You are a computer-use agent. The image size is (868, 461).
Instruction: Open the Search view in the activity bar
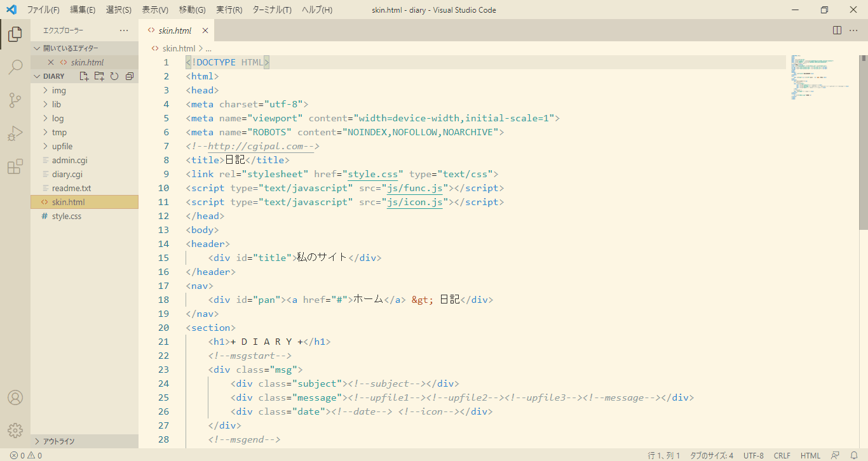click(15, 67)
